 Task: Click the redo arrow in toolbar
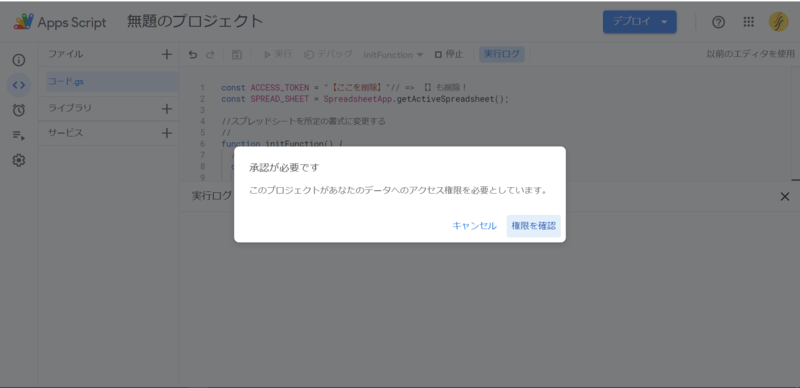pos(210,55)
